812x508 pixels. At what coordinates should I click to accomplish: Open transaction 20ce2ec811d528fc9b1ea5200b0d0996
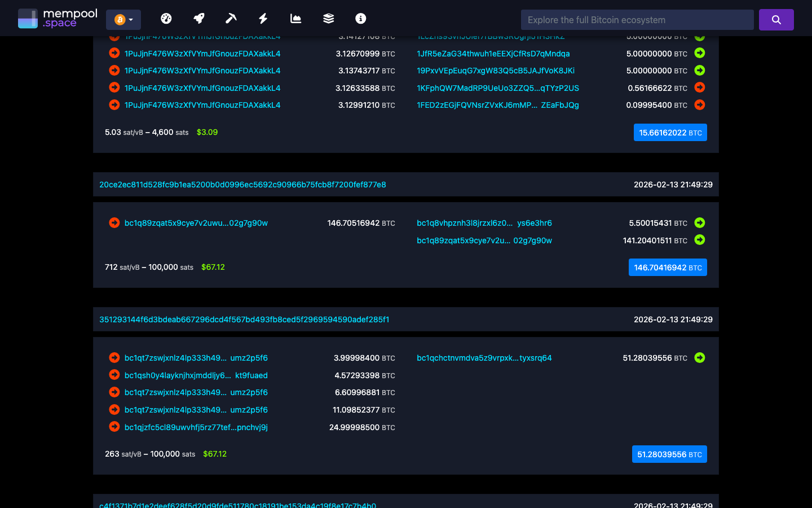242,184
